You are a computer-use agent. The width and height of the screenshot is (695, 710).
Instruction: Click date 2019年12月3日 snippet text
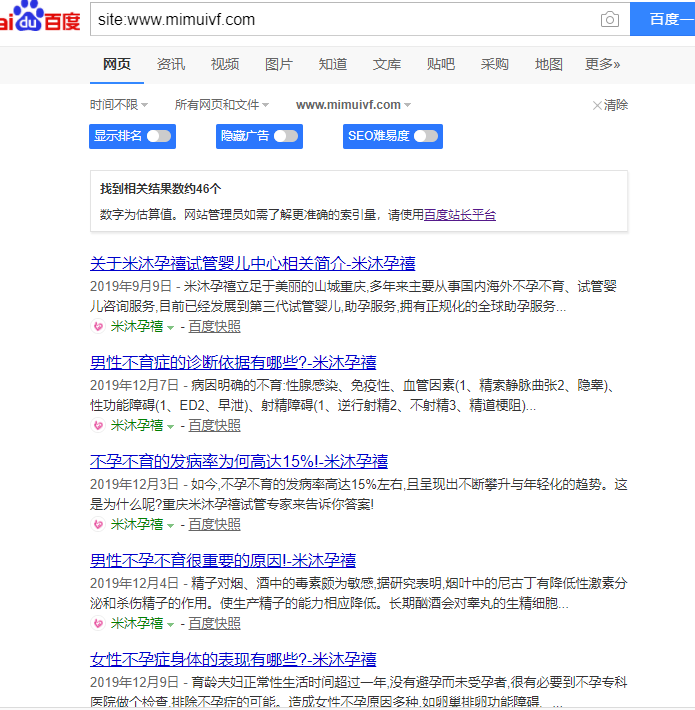click(134, 485)
